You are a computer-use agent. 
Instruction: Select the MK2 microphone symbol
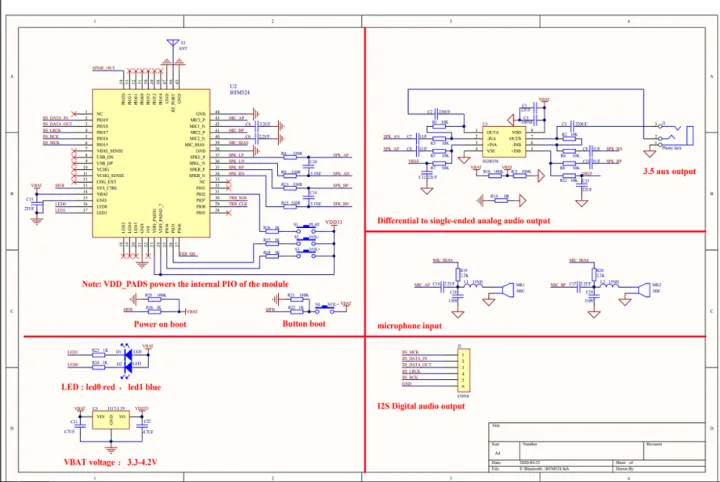pos(640,286)
